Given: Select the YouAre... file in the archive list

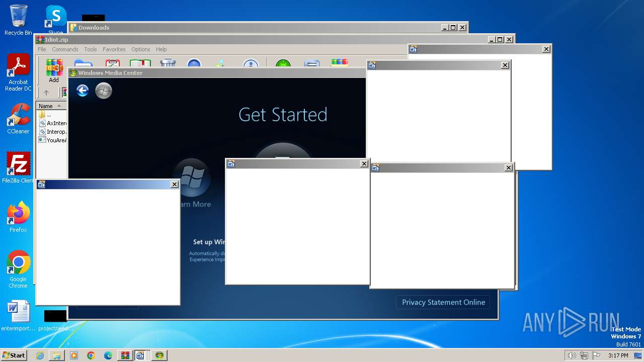Looking at the screenshot, I should tap(52, 140).
